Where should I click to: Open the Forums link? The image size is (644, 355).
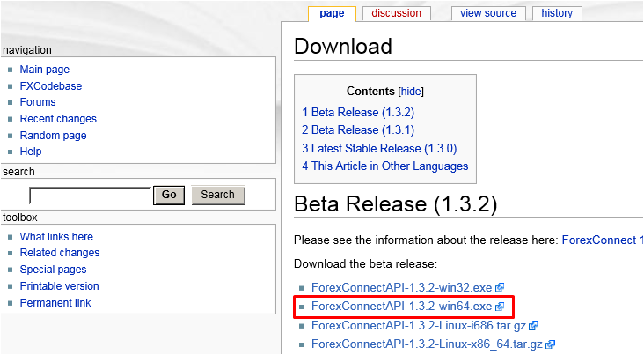point(38,102)
